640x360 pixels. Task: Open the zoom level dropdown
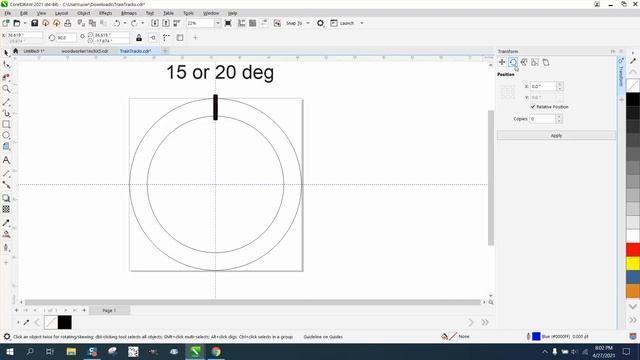point(218,23)
